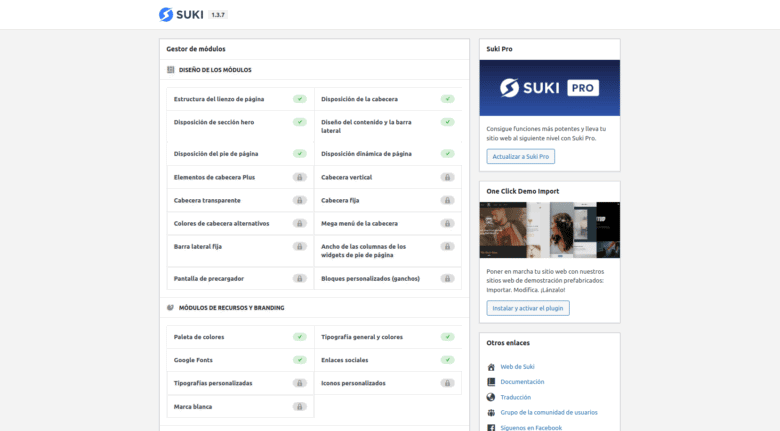This screenshot has width=780, height=431.
Task: Click the Suki logo icon in header
Action: pyautogui.click(x=166, y=14)
